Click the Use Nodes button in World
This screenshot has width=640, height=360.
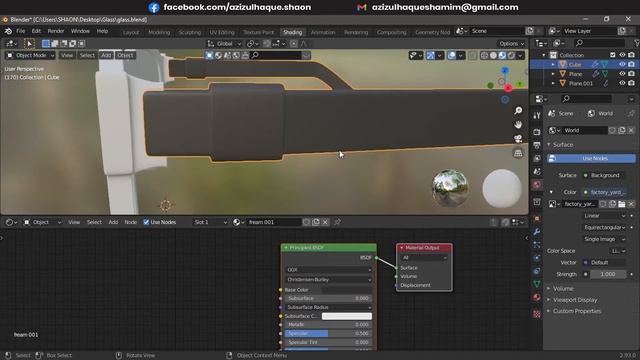point(591,158)
